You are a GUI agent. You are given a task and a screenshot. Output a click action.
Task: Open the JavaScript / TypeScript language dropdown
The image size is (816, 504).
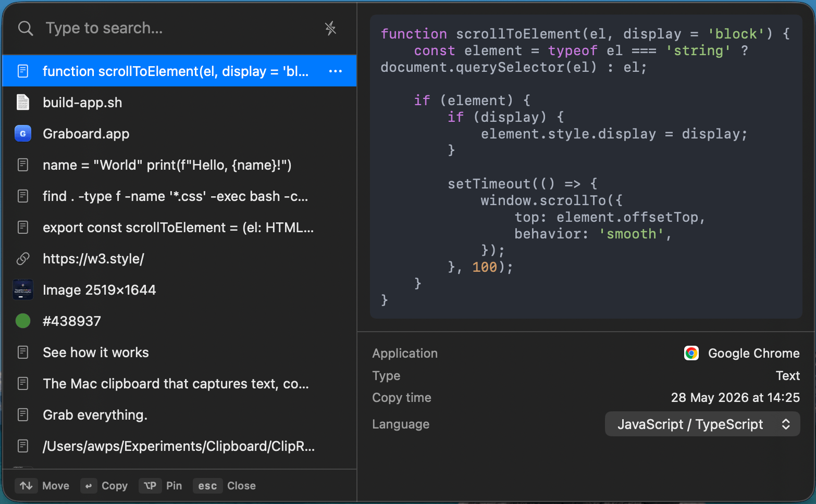(702, 424)
